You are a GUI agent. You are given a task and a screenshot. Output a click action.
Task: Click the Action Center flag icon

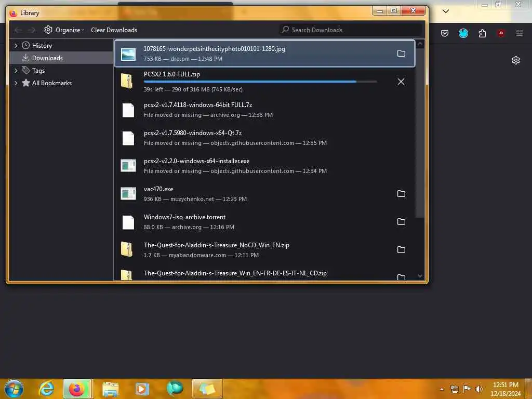[467, 389]
